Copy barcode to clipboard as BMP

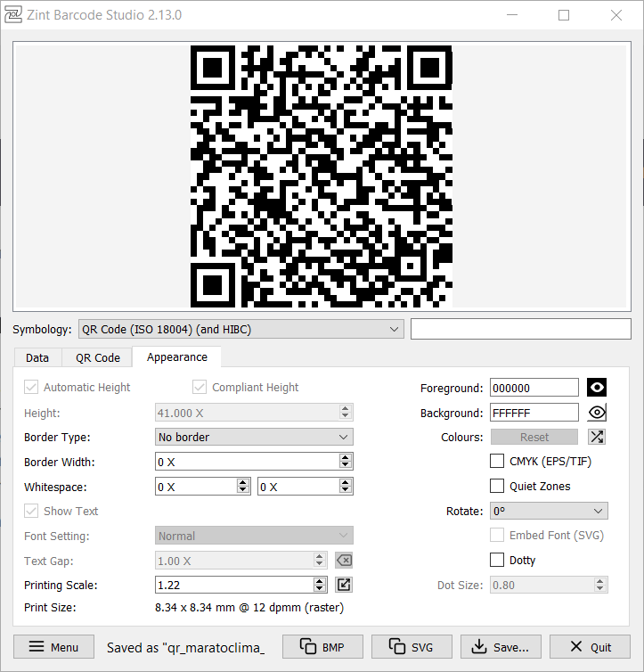322,647
